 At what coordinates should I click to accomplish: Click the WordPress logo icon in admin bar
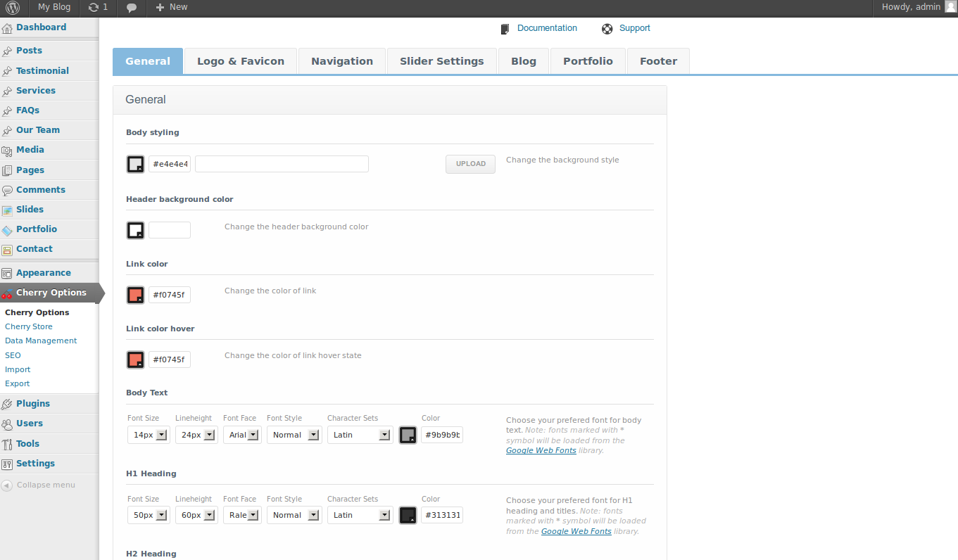pyautogui.click(x=13, y=7)
